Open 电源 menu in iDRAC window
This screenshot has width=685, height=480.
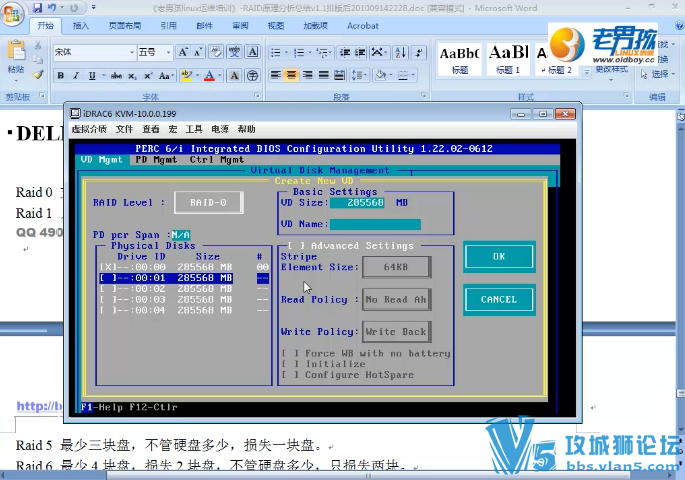pyautogui.click(x=220, y=129)
